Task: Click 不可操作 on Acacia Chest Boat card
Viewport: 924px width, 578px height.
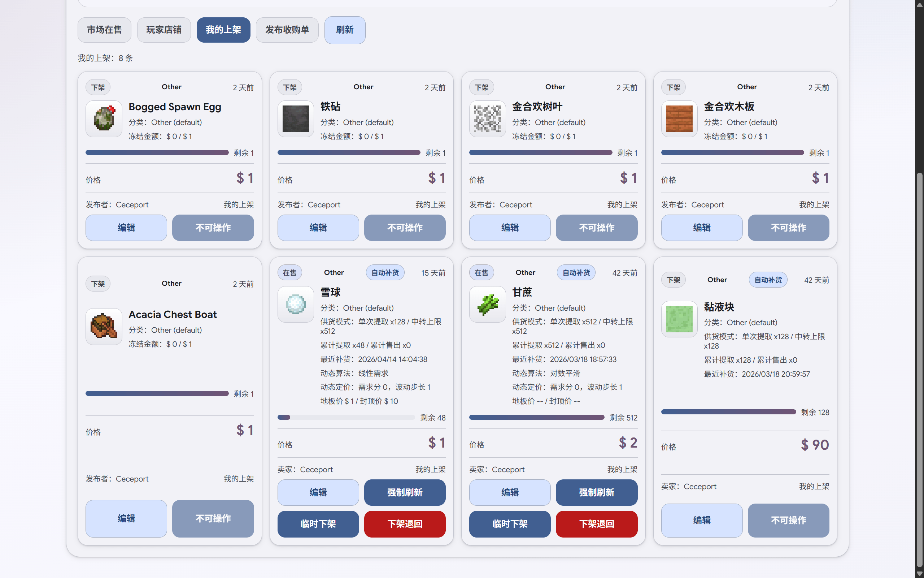Action: (x=213, y=519)
